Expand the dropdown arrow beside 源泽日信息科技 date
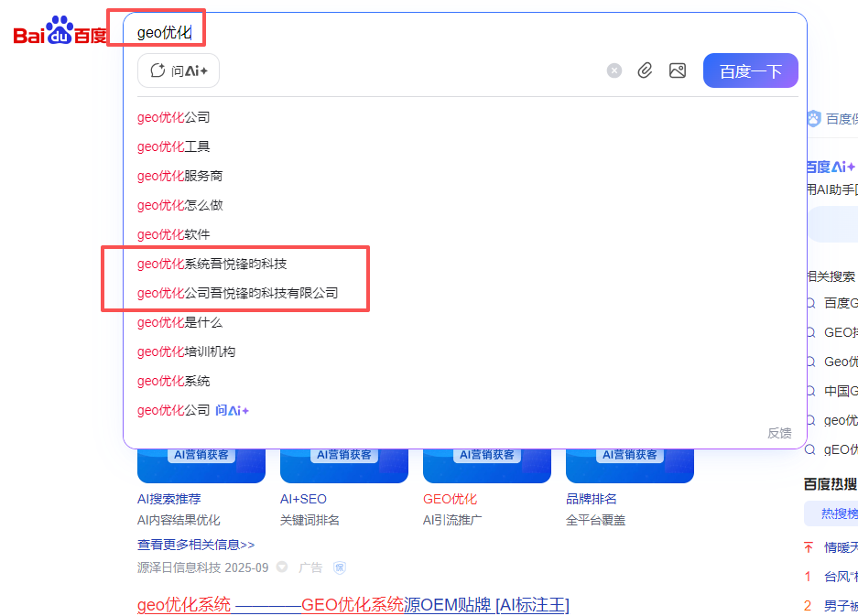Screen dimensions: 858x616 tap(282, 567)
